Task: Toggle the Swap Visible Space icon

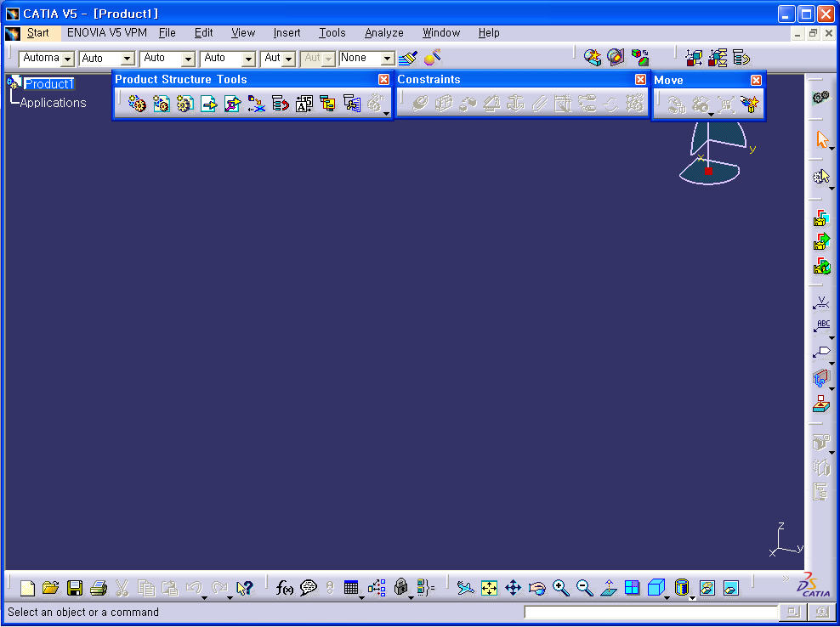Action: (730, 588)
